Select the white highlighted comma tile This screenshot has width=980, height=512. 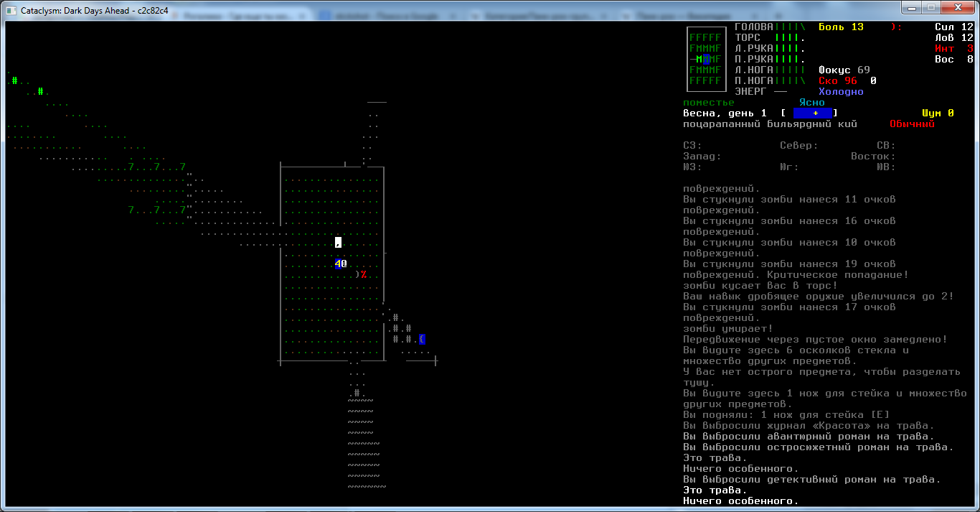click(338, 242)
